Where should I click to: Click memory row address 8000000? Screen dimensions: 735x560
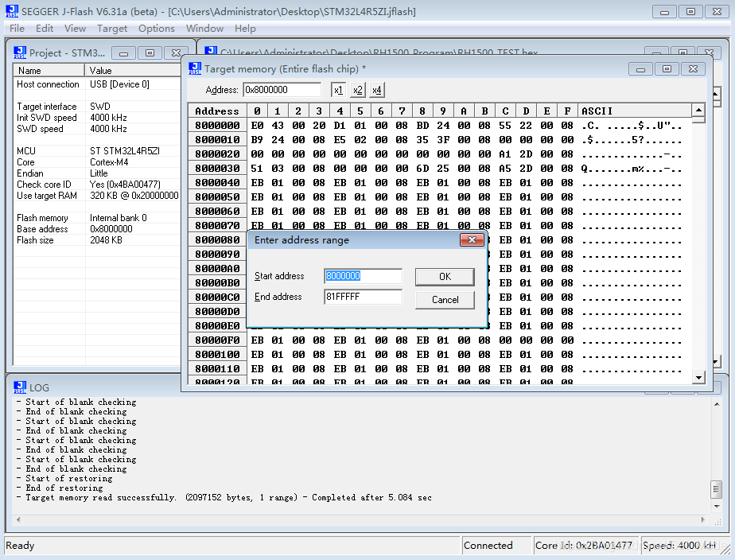[x=217, y=125]
